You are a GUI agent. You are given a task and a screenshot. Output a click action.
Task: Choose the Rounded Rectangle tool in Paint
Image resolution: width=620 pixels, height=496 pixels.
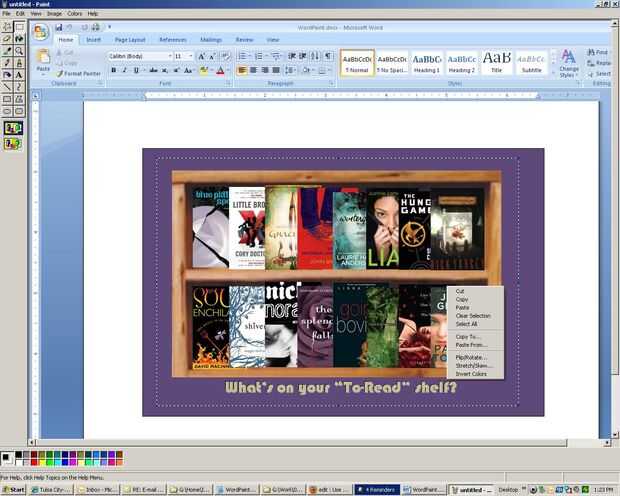19,111
